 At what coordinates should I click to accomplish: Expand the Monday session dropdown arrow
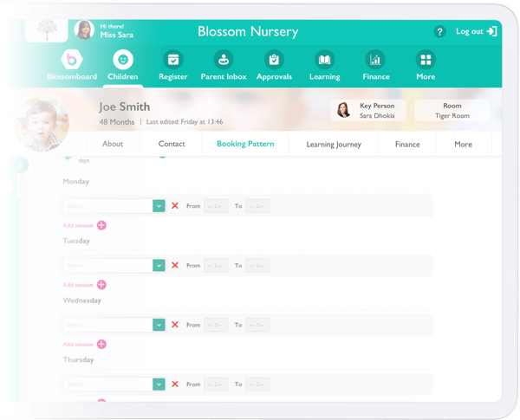coord(159,206)
